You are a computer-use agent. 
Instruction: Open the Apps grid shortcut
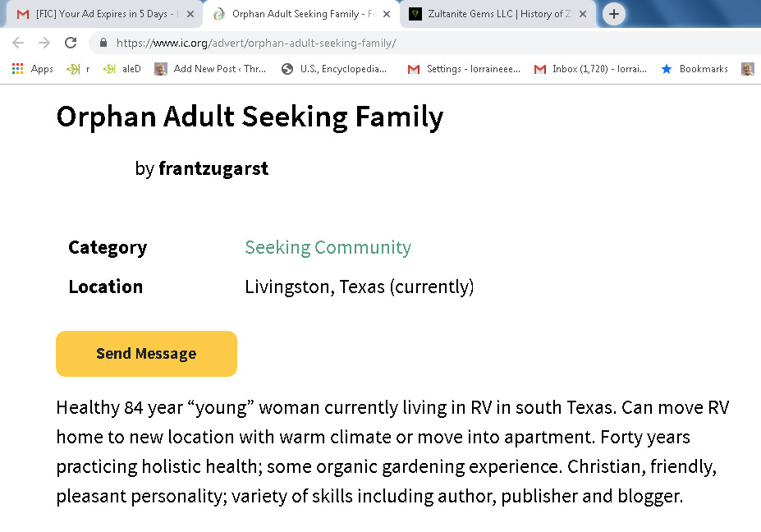[33, 69]
